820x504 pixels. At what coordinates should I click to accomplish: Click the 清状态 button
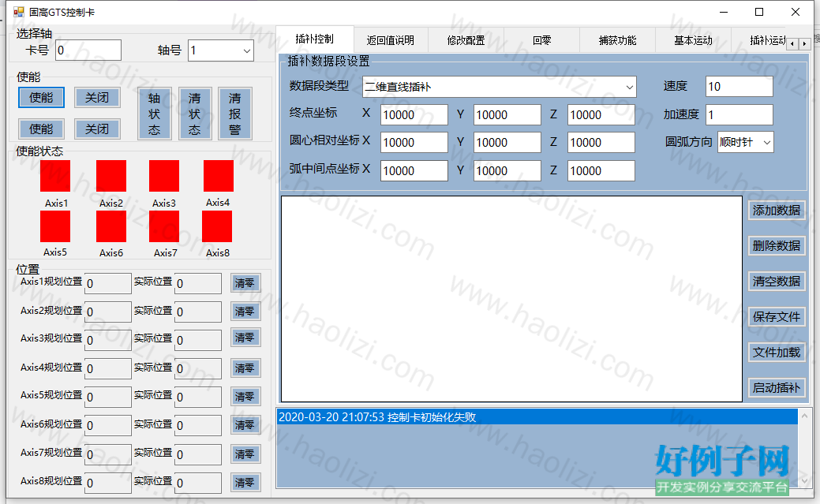[x=194, y=114]
